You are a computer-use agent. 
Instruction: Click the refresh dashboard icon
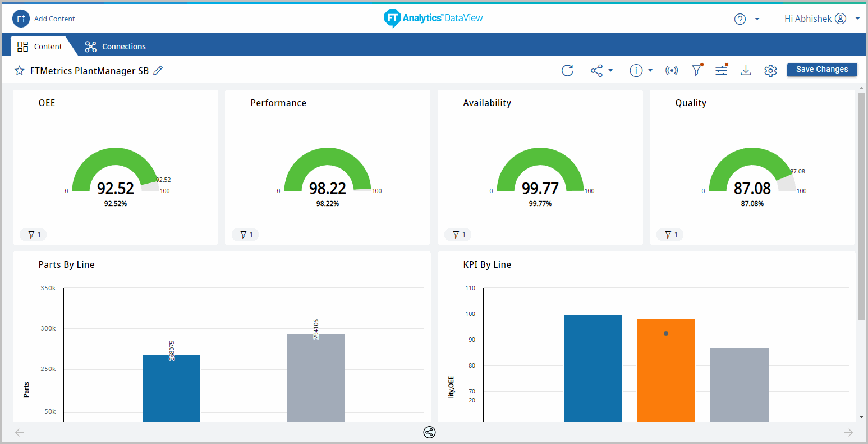pos(567,70)
